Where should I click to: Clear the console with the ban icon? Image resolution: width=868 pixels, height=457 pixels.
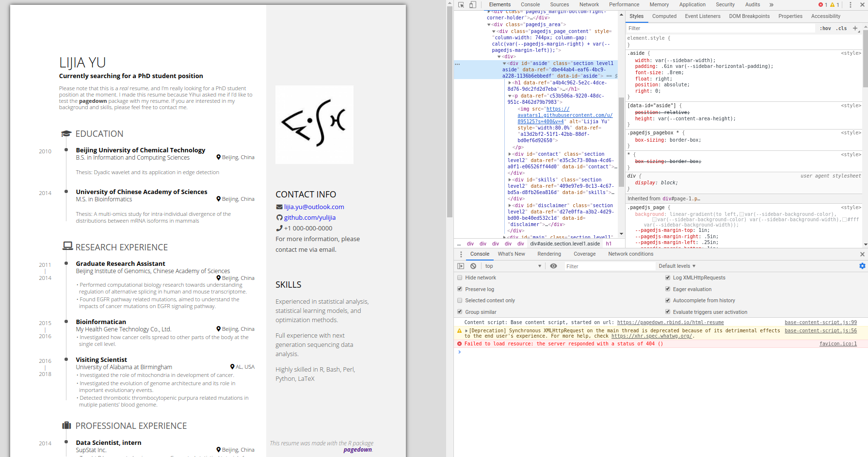(x=473, y=266)
